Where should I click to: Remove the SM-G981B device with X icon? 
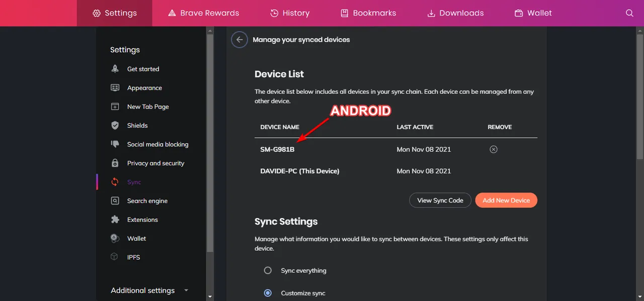[494, 149]
